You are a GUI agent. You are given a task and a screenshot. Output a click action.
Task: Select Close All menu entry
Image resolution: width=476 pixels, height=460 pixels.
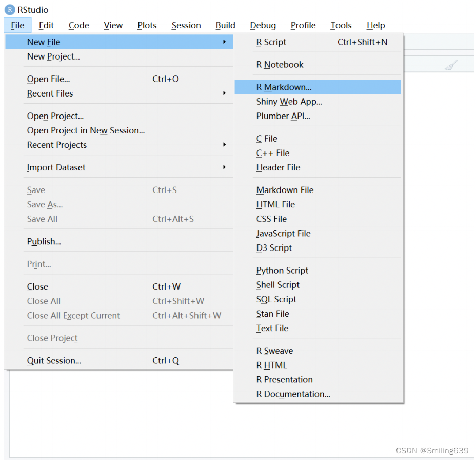[119, 301]
